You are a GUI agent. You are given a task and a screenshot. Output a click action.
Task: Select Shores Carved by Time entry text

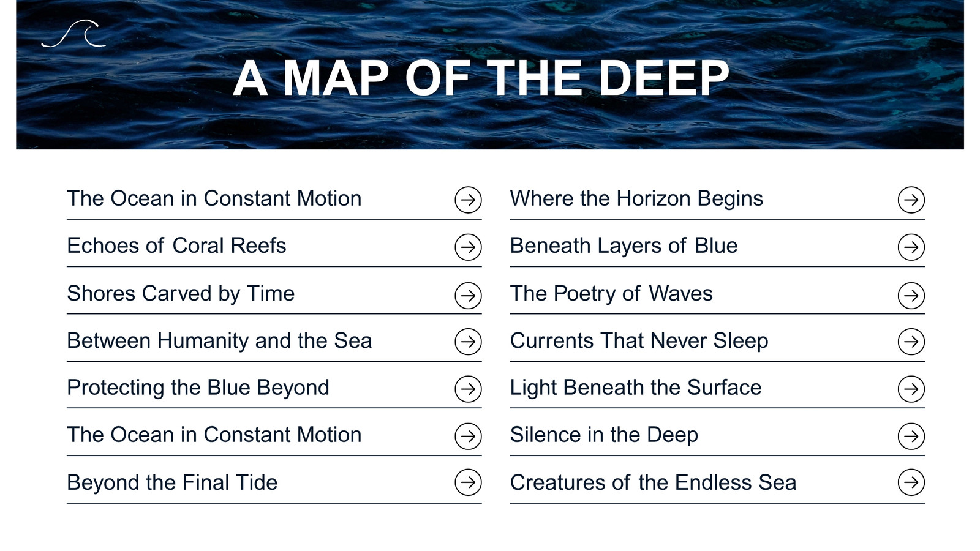pos(181,293)
